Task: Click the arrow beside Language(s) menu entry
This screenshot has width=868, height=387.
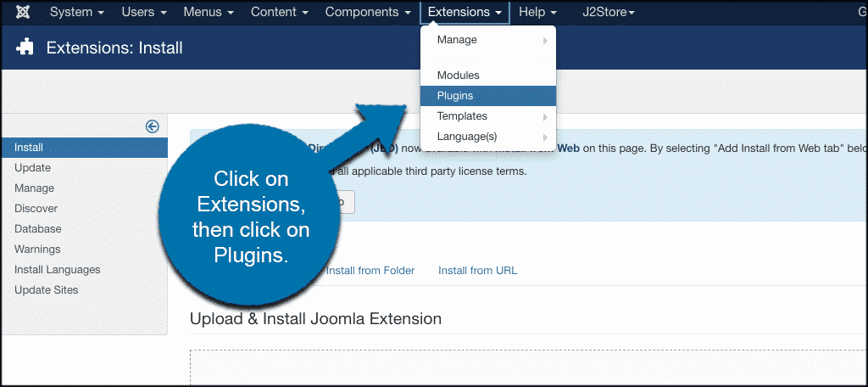Action: click(545, 137)
